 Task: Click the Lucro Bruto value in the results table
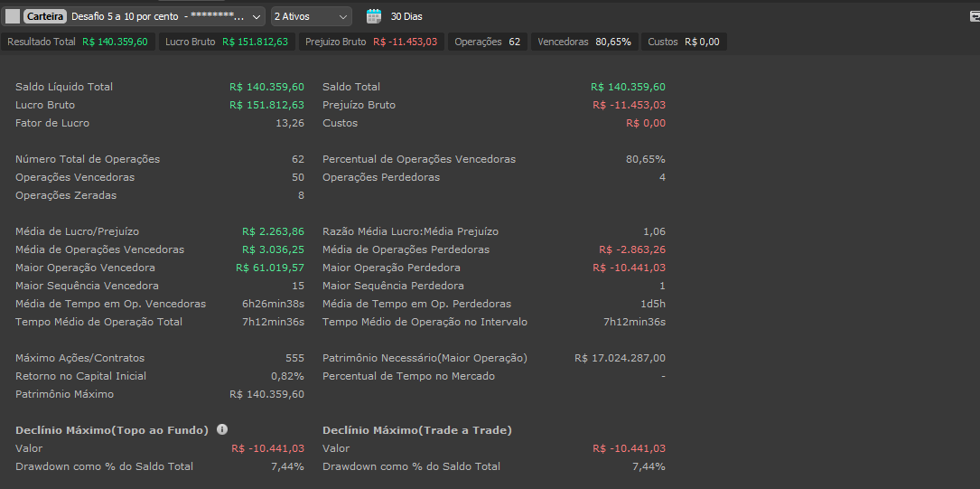(266, 105)
